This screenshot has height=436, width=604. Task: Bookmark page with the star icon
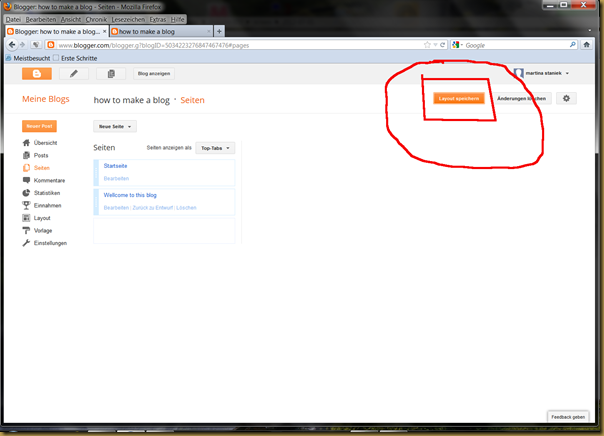[x=427, y=45]
